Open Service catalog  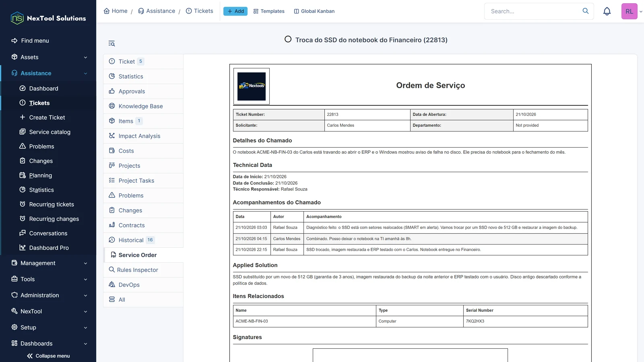(x=48, y=132)
